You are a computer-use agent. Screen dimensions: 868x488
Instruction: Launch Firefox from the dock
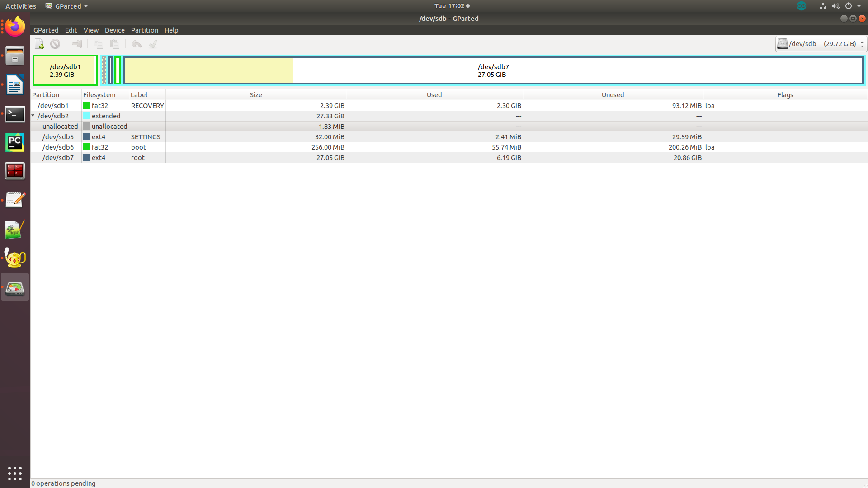coord(15,26)
